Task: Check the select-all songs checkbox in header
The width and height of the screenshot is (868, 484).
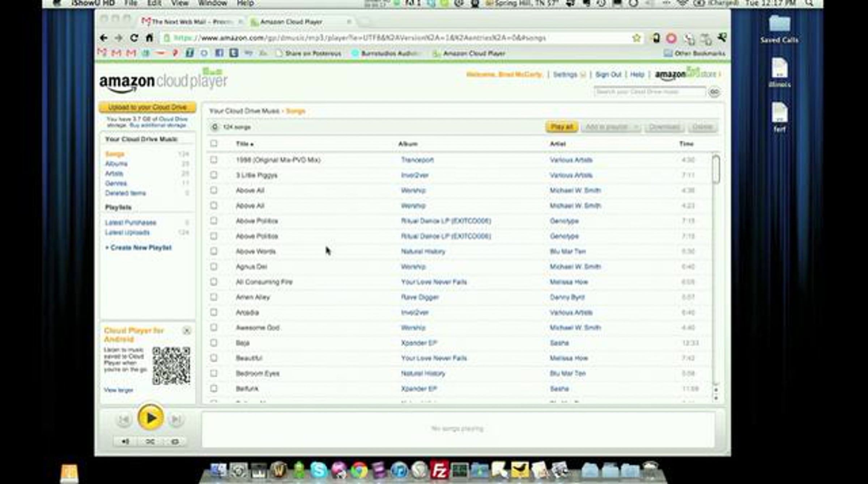Action: pyautogui.click(x=214, y=144)
